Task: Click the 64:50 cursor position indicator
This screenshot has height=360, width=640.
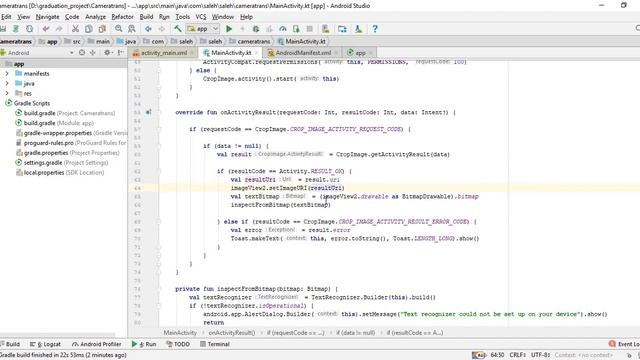Action: tap(497, 355)
